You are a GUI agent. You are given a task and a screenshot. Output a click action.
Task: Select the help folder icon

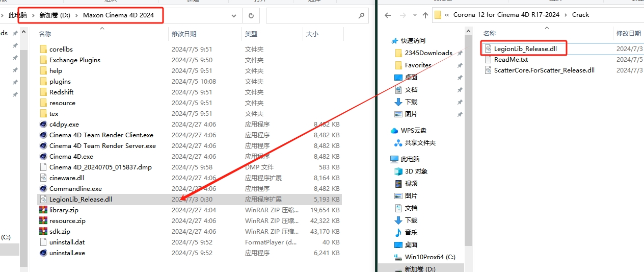click(43, 70)
